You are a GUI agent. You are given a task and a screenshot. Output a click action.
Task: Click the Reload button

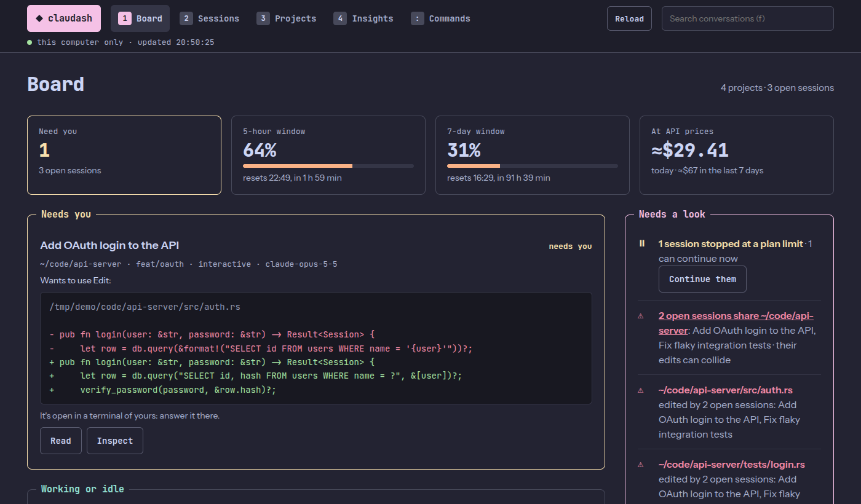coord(629,18)
